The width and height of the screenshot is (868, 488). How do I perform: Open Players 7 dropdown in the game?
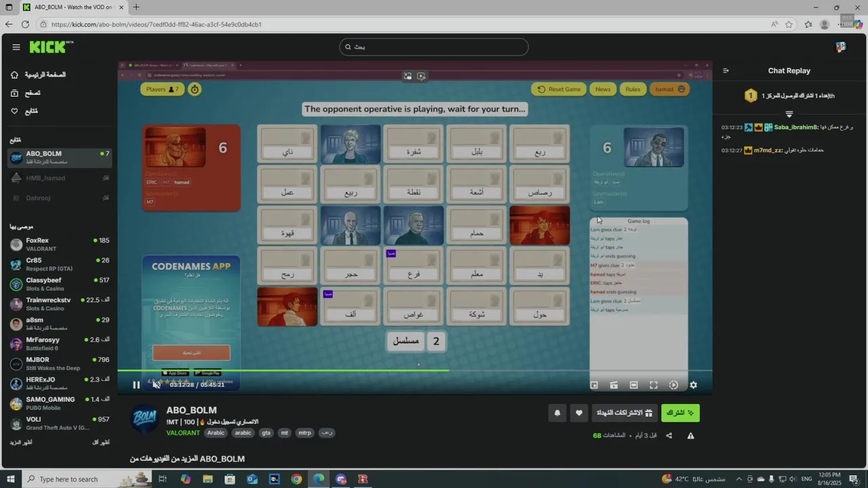tap(162, 89)
